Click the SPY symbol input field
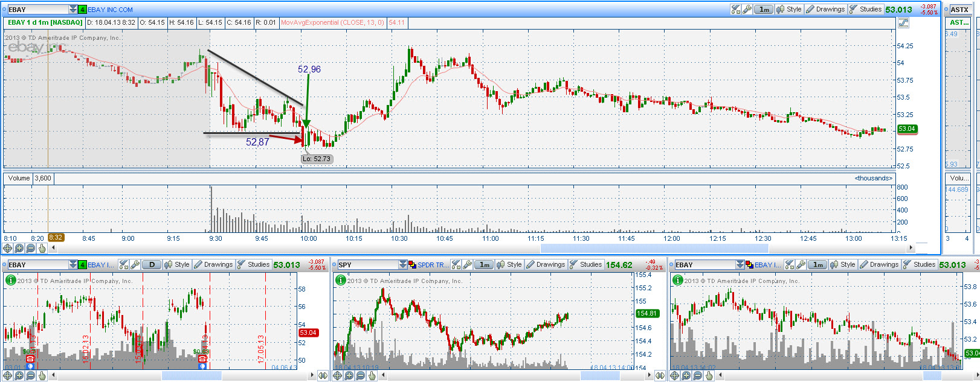 [x=367, y=265]
